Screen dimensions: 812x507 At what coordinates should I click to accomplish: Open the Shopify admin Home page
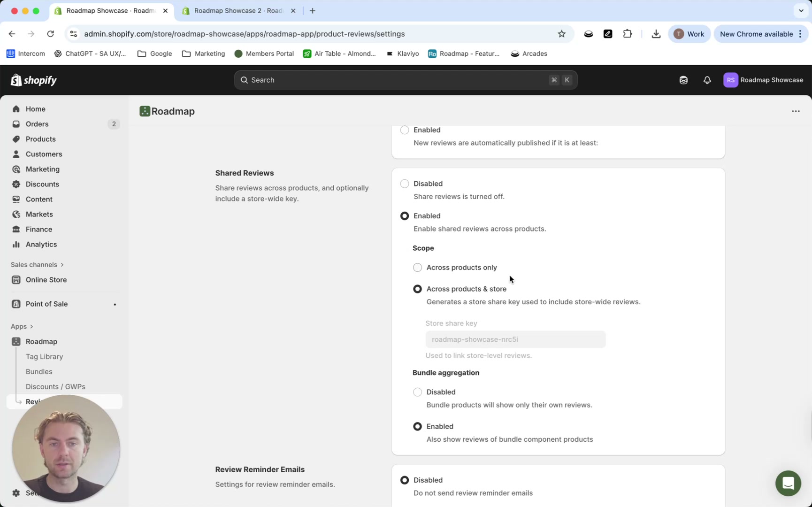(x=35, y=108)
